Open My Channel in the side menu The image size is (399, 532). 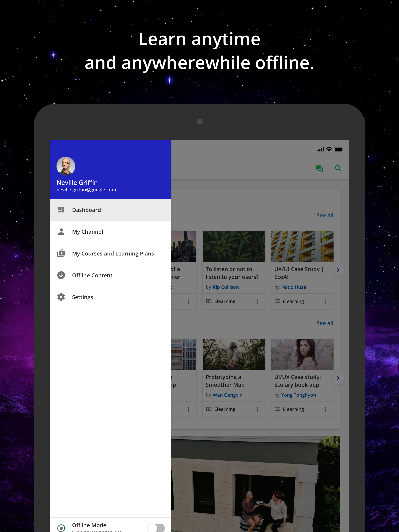pyautogui.click(x=110, y=232)
